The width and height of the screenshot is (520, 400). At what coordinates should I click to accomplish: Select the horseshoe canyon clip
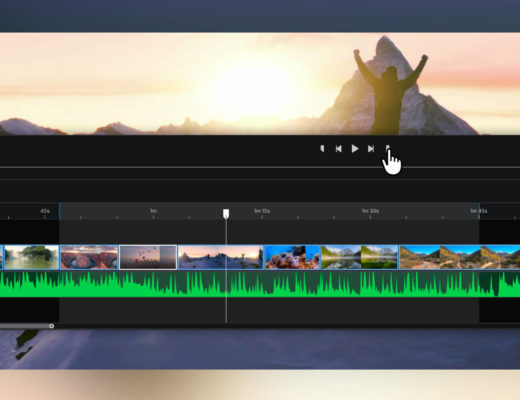click(89, 257)
